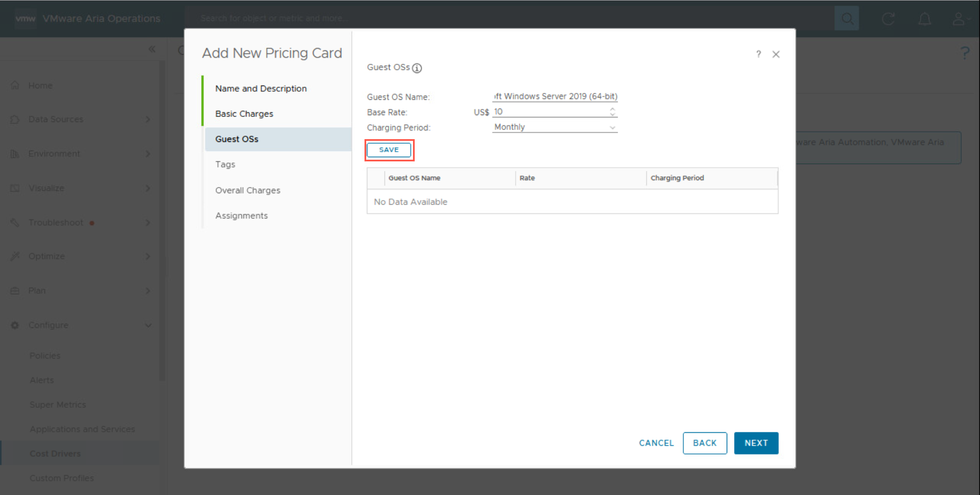
Task: Open the Charging Period dropdown
Action: coord(554,127)
